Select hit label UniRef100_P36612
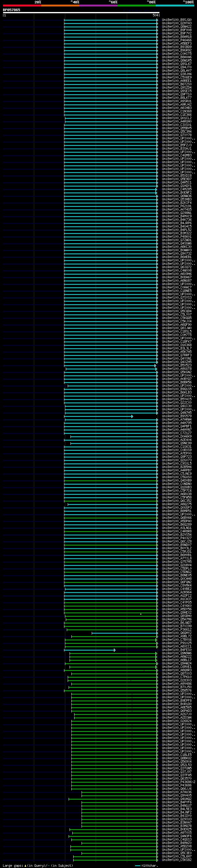Viewport: 197px width, 868px height. [176, 629]
